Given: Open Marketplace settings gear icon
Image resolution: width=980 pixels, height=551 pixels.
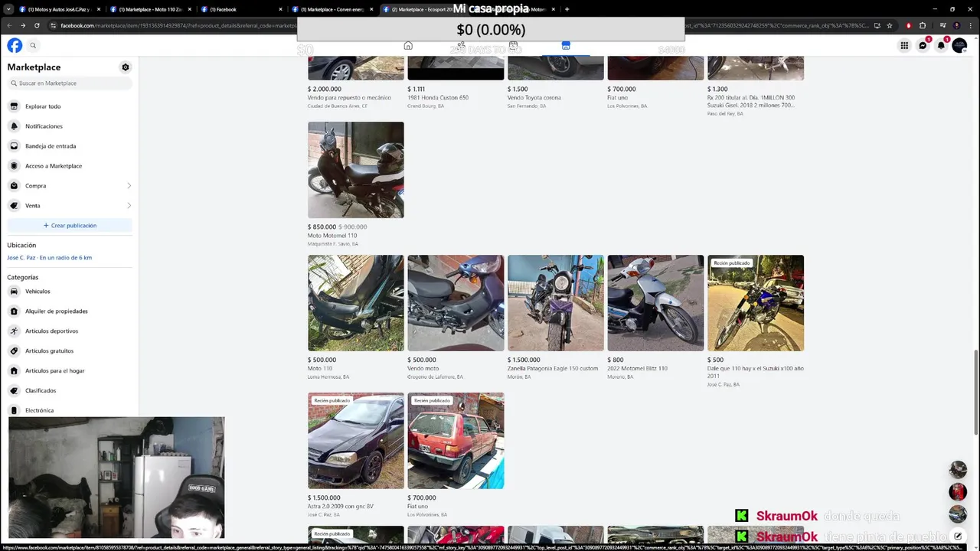Looking at the screenshot, I should (126, 67).
